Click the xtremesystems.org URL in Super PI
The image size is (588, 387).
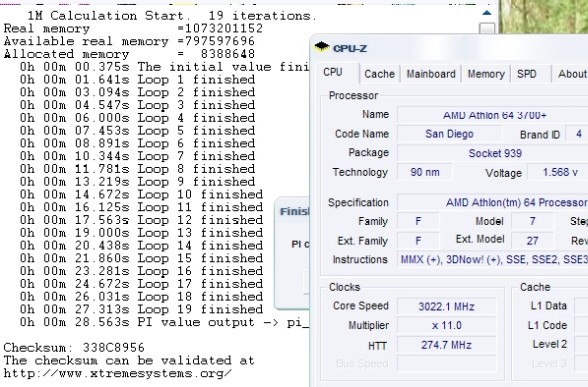point(118,374)
